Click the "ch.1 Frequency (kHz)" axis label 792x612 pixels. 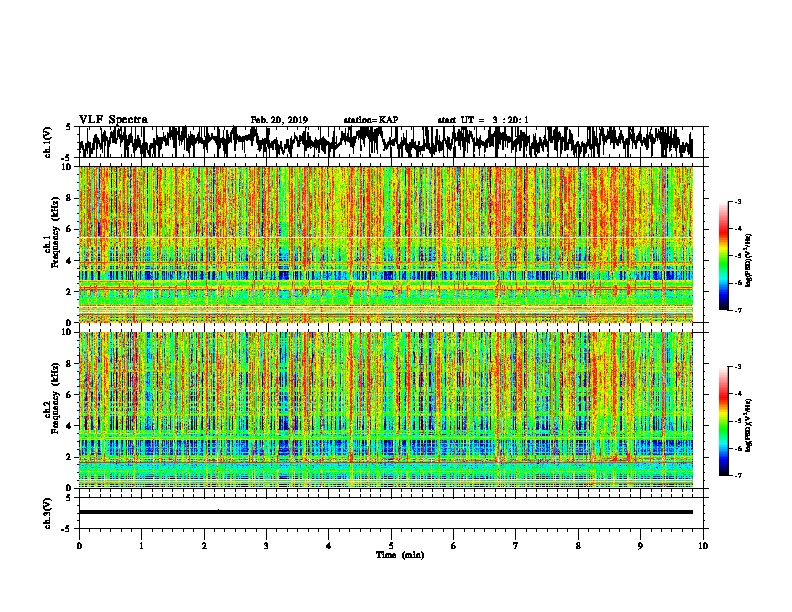coord(51,232)
